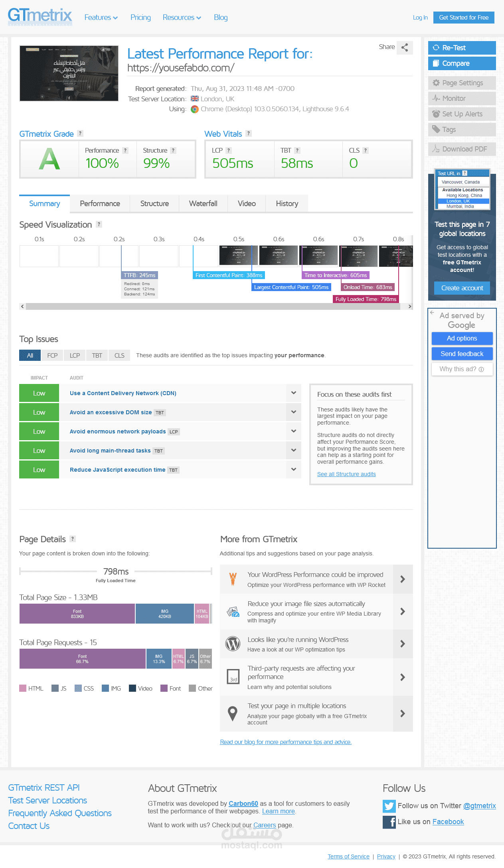Click the Compare button
Image resolution: width=504 pixels, height=868 pixels.
[x=462, y=63]
